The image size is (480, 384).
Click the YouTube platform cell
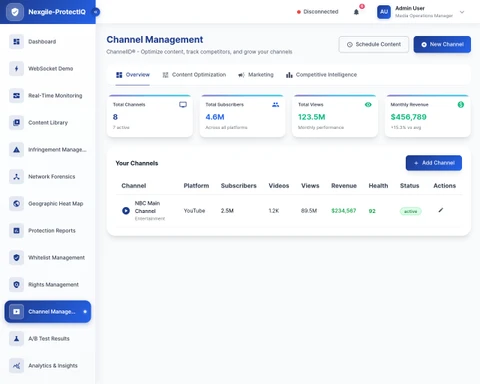pyautogui.click(x=194, y=211)
